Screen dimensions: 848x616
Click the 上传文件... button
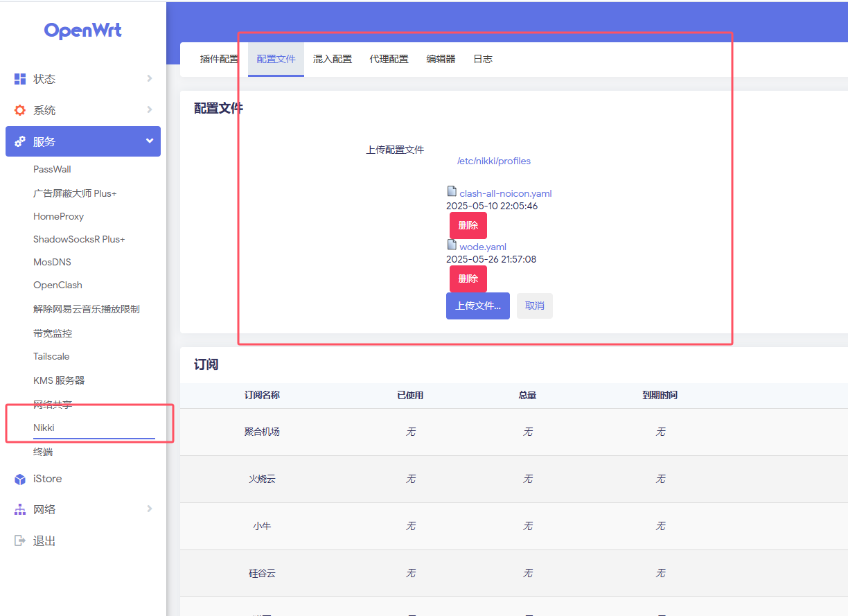coord(478,306)
